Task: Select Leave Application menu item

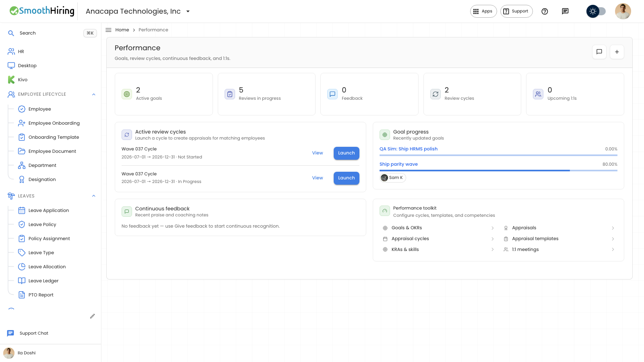Action: pos(49,210)
